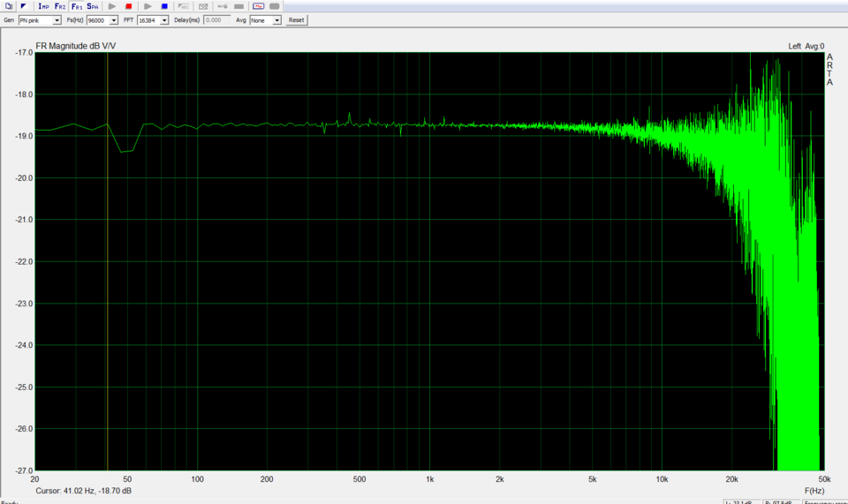The height and width of the screenshot is (504, 848).
Task: Click the hatched pattern toolbar icon
Action: (x=203, y=6)
